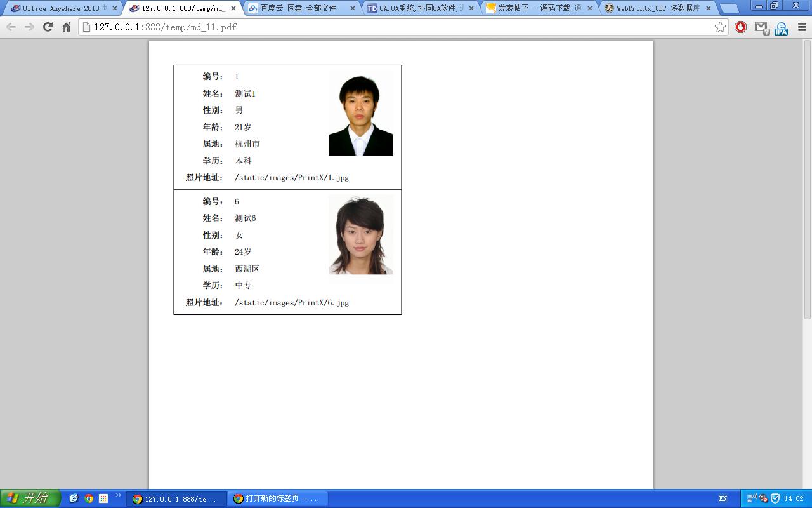Viewport: 812px width, 508px height.
Task: Click the age value 24岁
Action: click(243, 252)
